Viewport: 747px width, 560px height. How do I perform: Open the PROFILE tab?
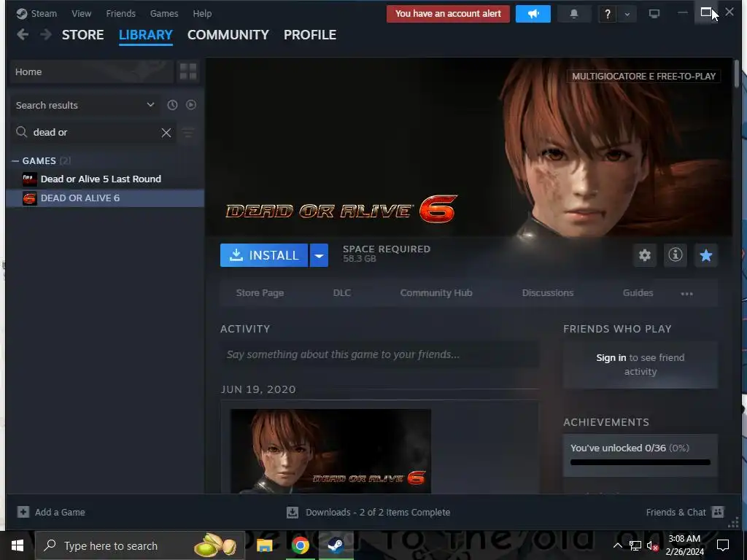tap(310, 35)
